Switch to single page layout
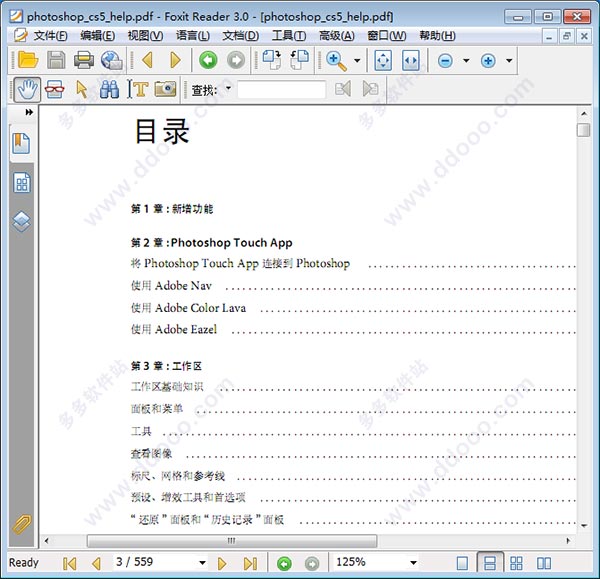Image resolution: width=600 pixels, height=579 pixels. (462, 563)
